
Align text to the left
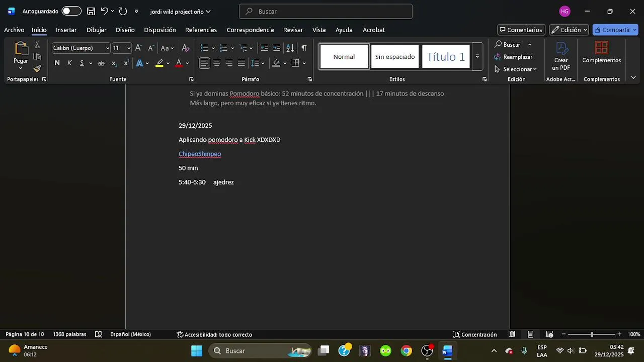tap(204, 63)
